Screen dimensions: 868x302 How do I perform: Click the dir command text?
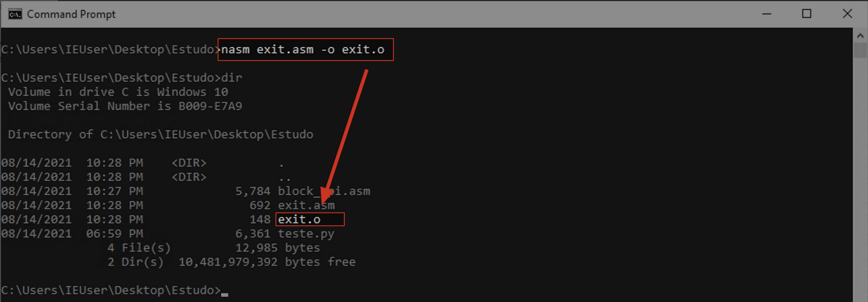click(x=231, y=78)
